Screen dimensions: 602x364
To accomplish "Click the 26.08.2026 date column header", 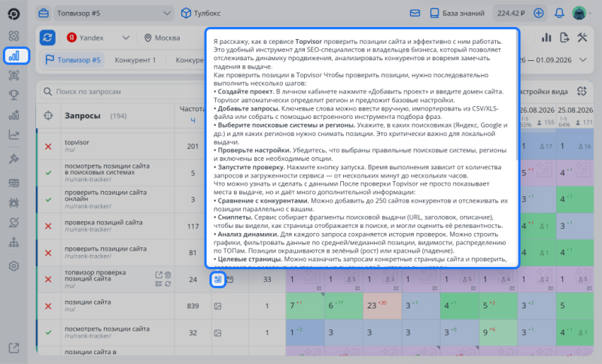I will click(x=537, y=110).
